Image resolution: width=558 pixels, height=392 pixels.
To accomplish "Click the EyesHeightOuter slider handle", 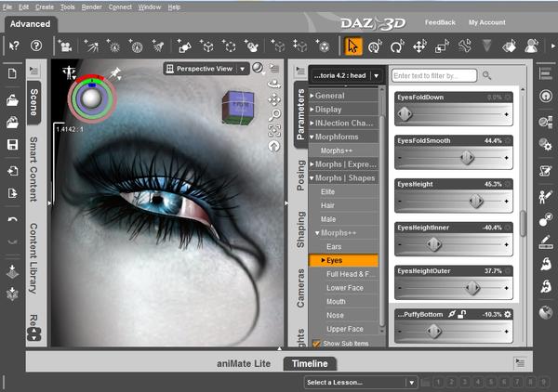I will (472, 288).
